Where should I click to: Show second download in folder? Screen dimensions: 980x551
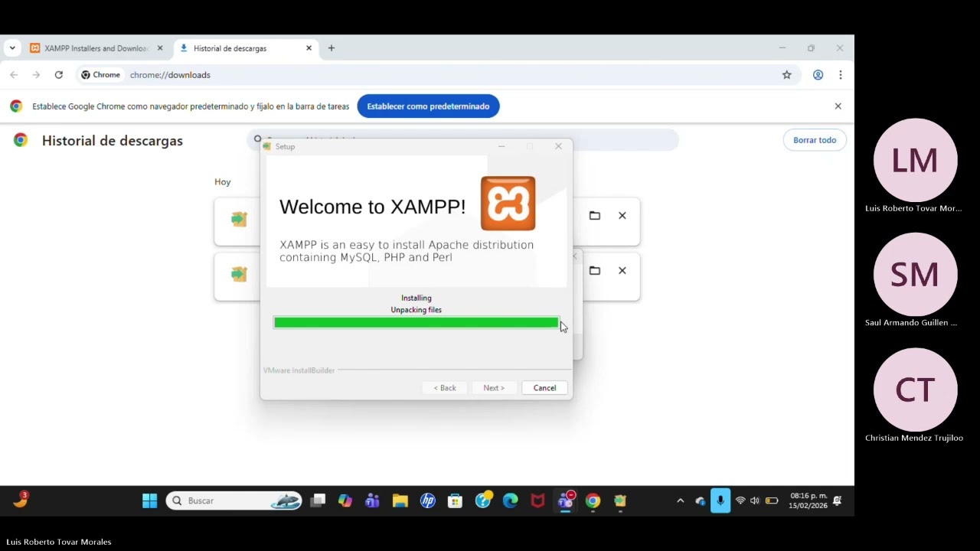click(x=595, y=271)
